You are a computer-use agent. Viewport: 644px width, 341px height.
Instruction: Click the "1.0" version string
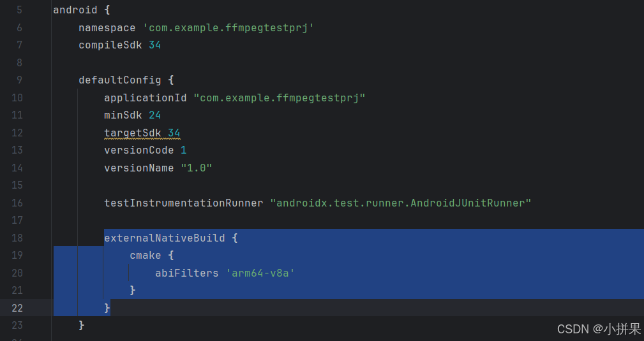[197, 168]
